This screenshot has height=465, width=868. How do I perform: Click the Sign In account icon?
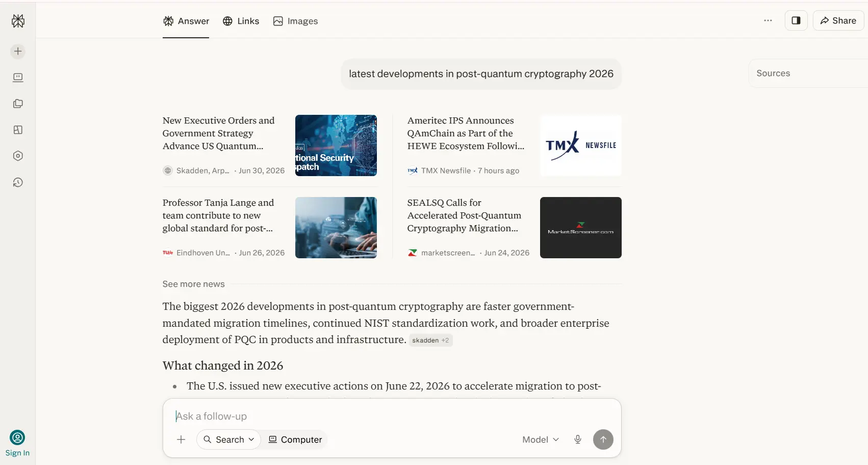click(17, 437)
